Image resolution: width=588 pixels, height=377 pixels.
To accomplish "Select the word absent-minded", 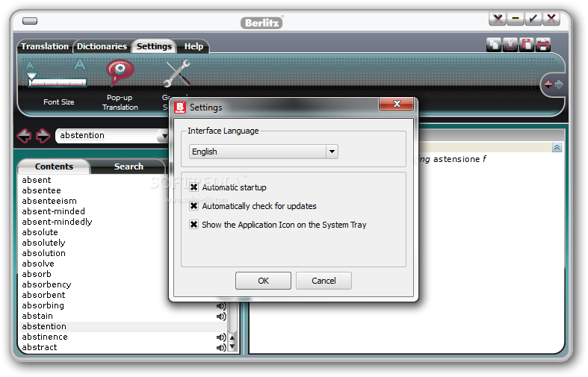I will pos(53,212).
